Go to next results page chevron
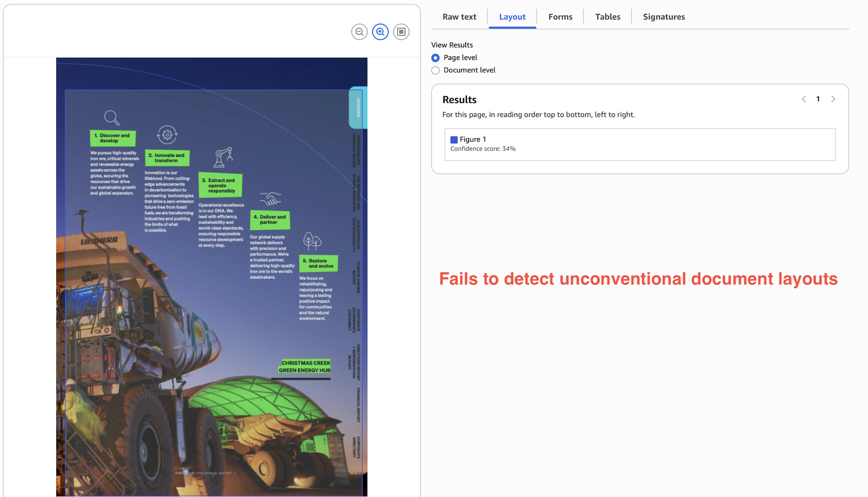Viewport: 868px width, 497px height. pyautogui.click(x=833, y=99)
